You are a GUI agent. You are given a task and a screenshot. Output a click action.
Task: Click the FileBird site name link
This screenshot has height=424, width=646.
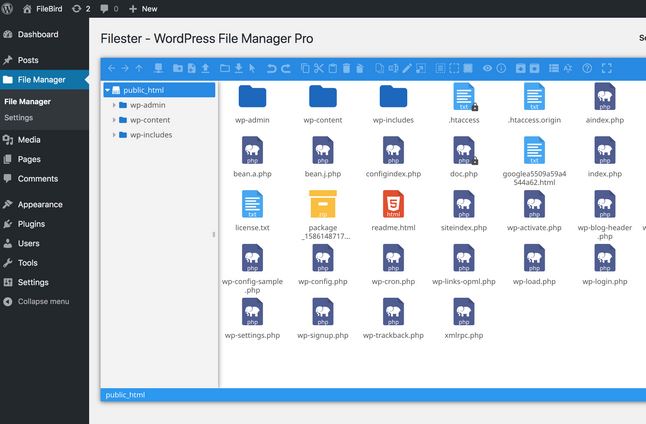pyautogui.click(x=43, y=9)
